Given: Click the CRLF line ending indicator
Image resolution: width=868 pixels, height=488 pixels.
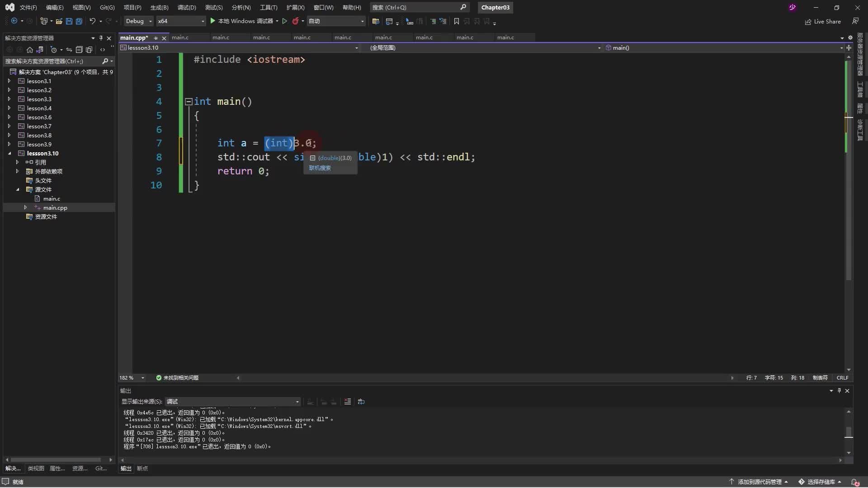Looking at the screenshot, I should [842, 378].
